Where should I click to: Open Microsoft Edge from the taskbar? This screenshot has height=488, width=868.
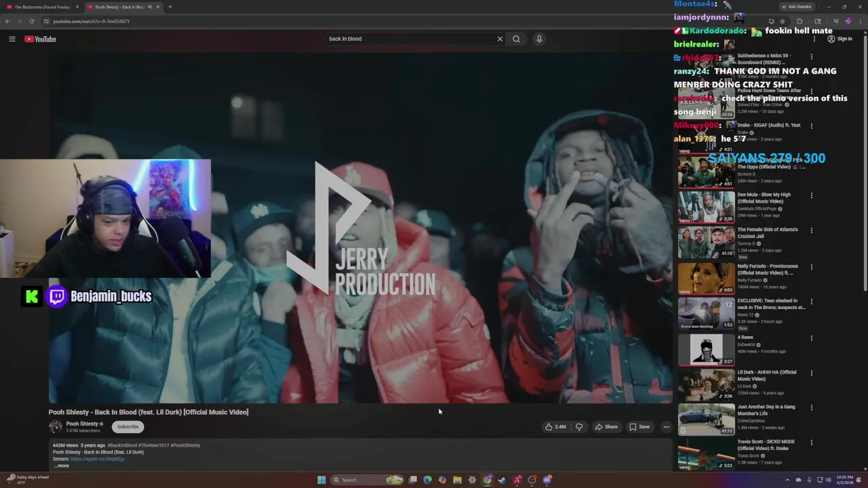point(427,480)
